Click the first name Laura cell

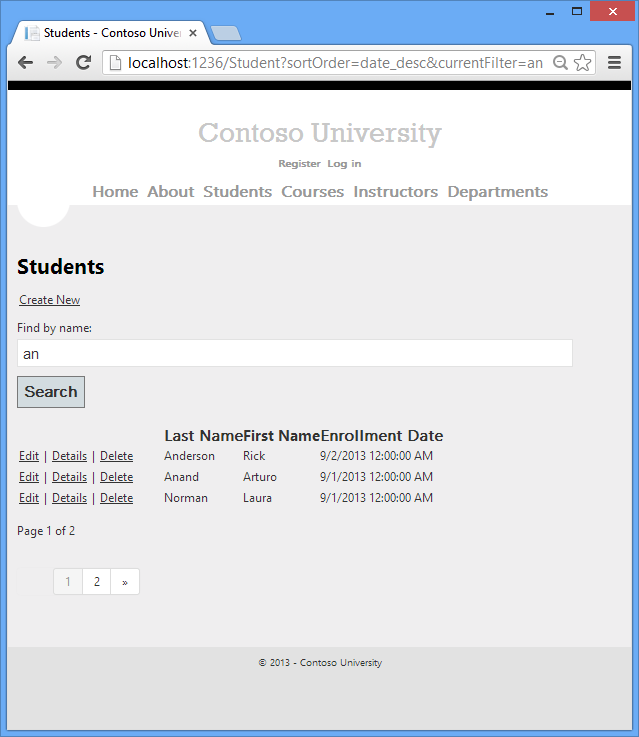pos(257,498)
